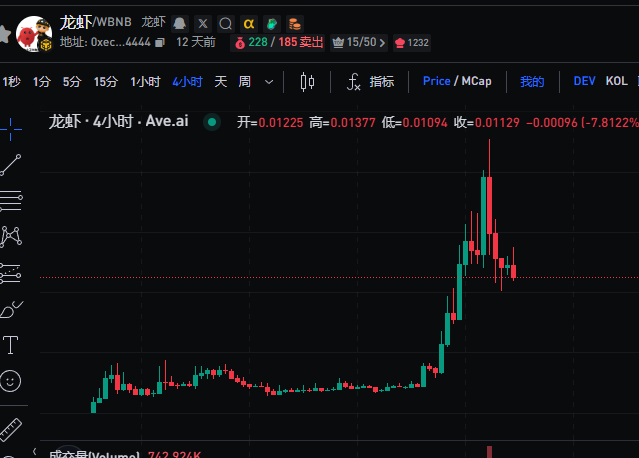Expand the more intervals dropdown arrow
The image size is (639, 458).
click(x=269, y=82)
